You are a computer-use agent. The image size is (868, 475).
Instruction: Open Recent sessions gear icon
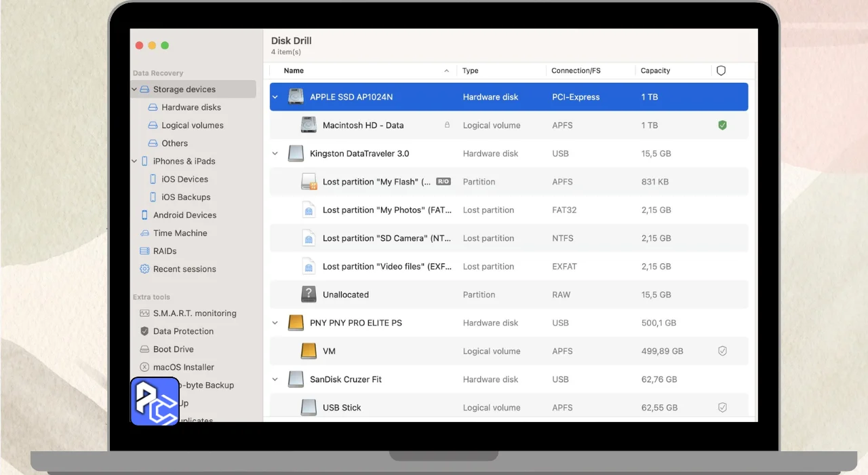coord(144,269)
